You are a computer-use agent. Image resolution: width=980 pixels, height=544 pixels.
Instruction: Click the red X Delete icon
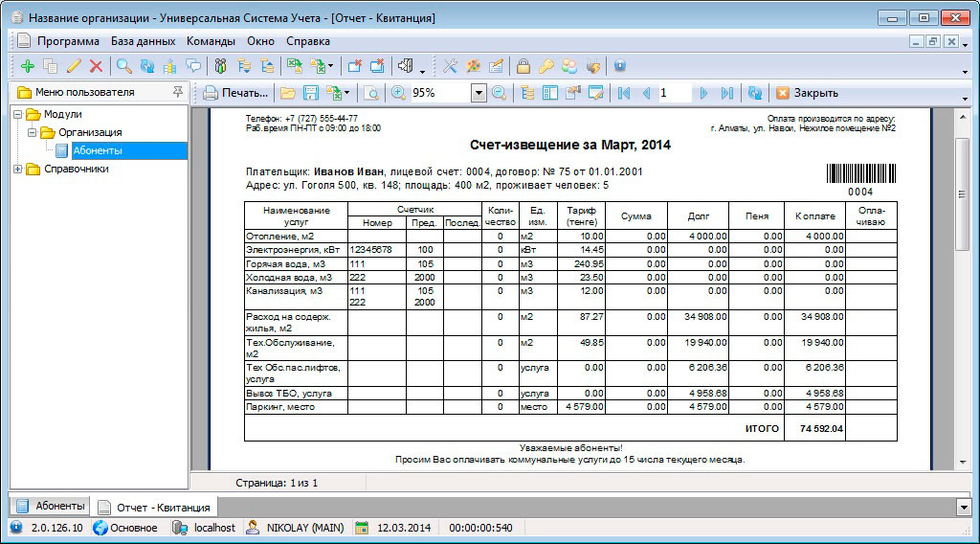(96, 66)
